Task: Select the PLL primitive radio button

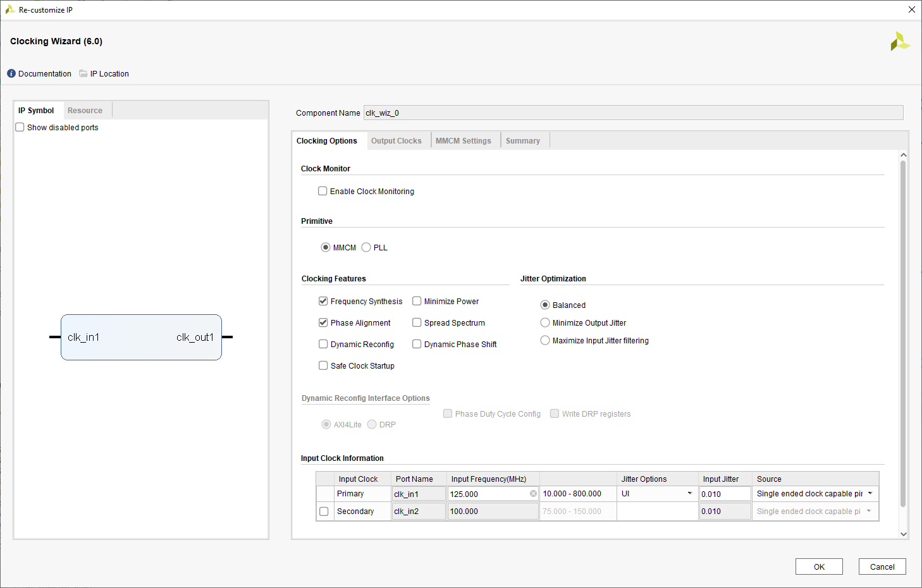Action: click(x=366, y=247)
